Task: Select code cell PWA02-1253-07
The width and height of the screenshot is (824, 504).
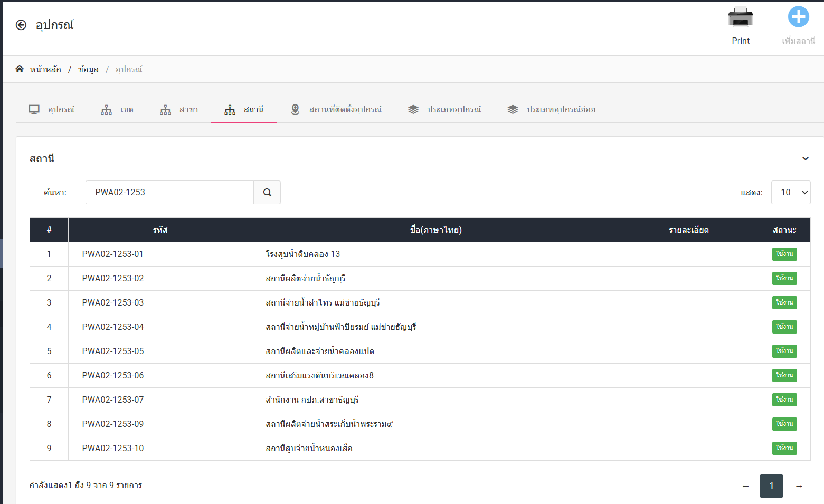Action: (x=160, y=400)
